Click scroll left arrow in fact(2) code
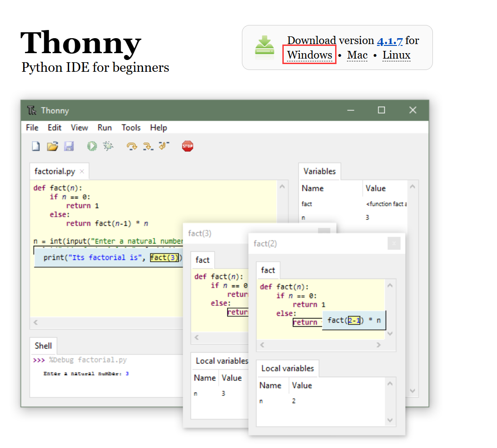The height and width of the screenshot is (448, 497). tap(262, 345)
